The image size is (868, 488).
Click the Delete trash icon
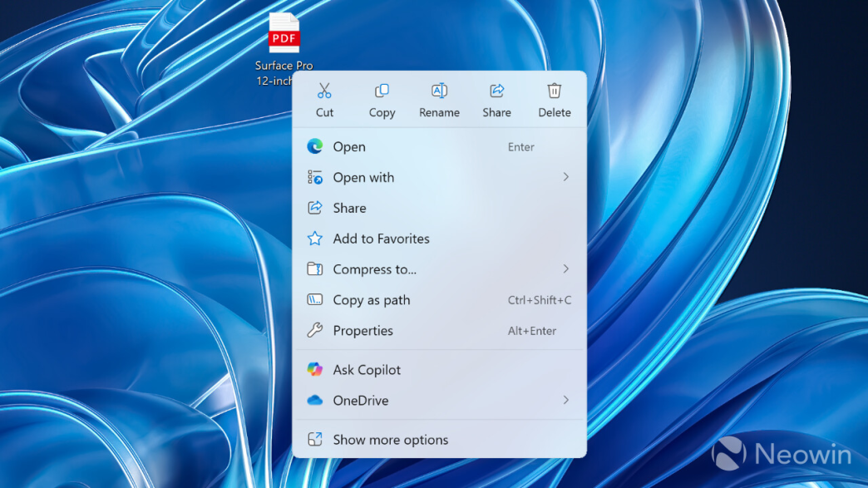click(x=554, y=90)
